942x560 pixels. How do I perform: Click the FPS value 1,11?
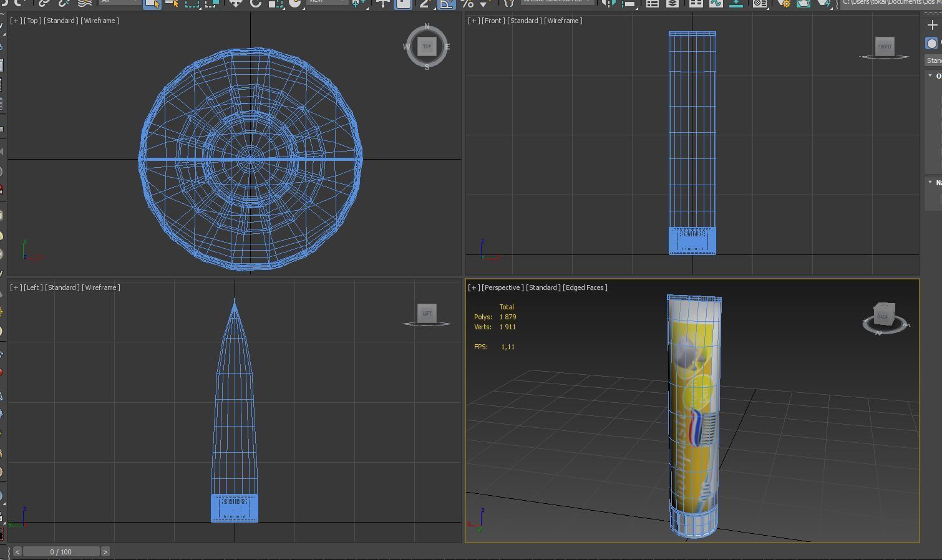pyautogui.click(x=508, y=347)
